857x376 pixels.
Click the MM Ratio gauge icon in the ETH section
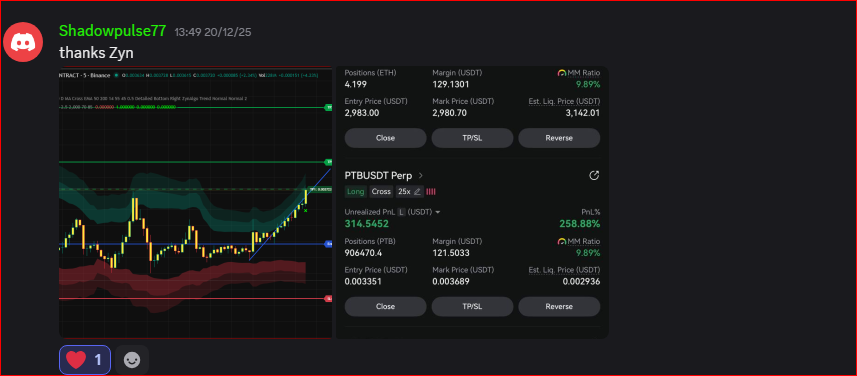[x=562, y=73]
